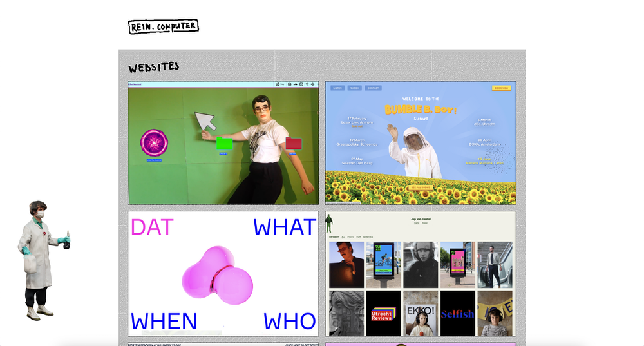Click the pink DAT text link
This screenshot has height=346, width=644.
pos(152,227)
